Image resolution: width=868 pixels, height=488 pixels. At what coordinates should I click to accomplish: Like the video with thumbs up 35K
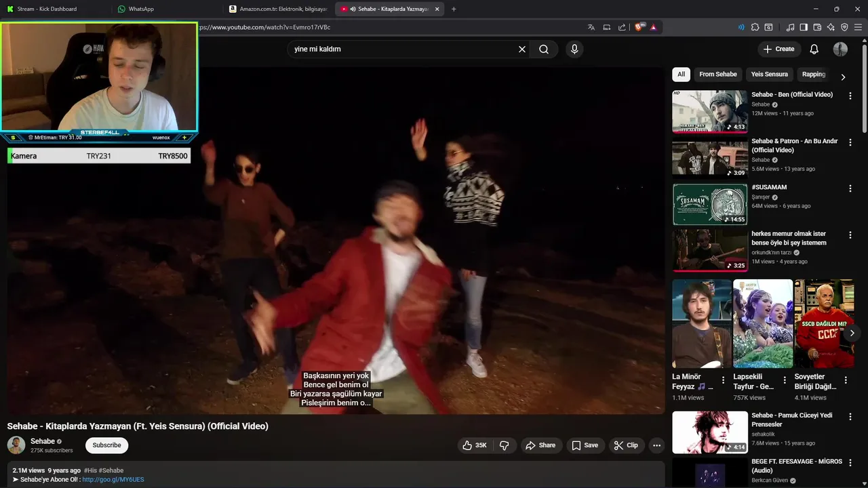click(x=474, y=445)
